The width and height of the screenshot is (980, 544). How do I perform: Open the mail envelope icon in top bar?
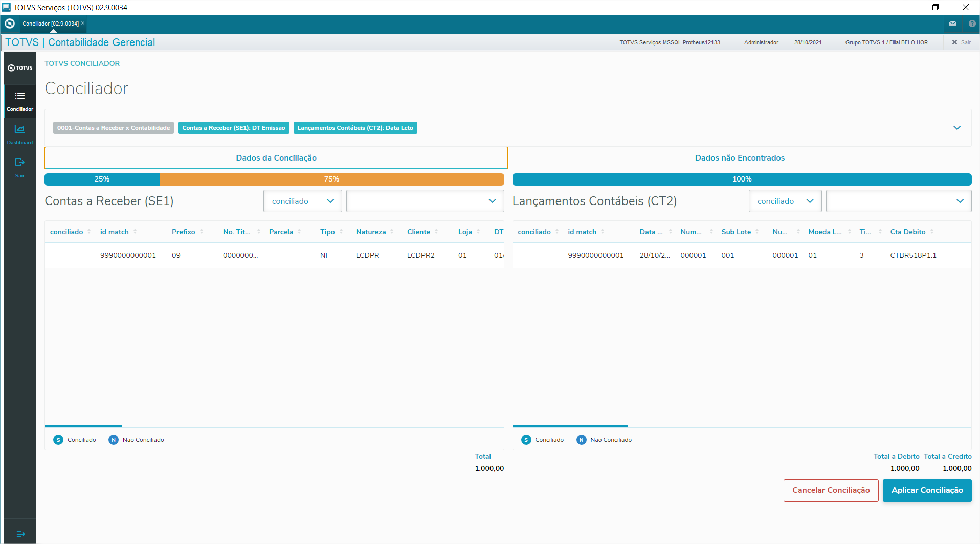(953, 24)
